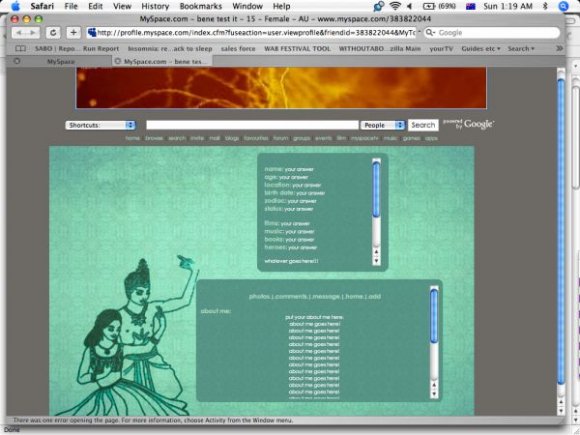Open the Apple menu
Image resolution: width=580 pixels, height=435 pixels.
click(16, 6)
